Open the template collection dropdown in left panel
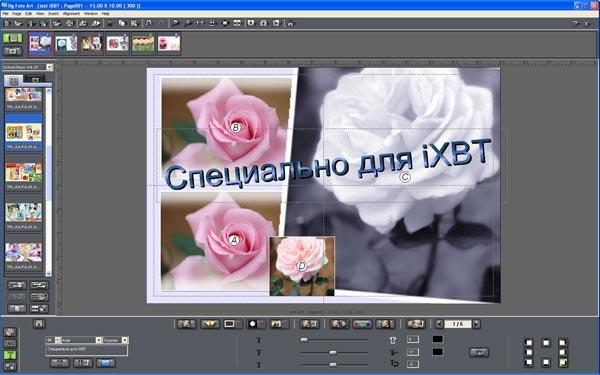 (49, 67)
